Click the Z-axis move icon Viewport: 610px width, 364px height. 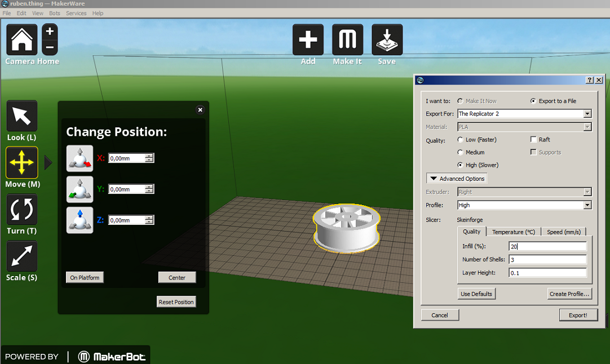[x=79, y=220]
